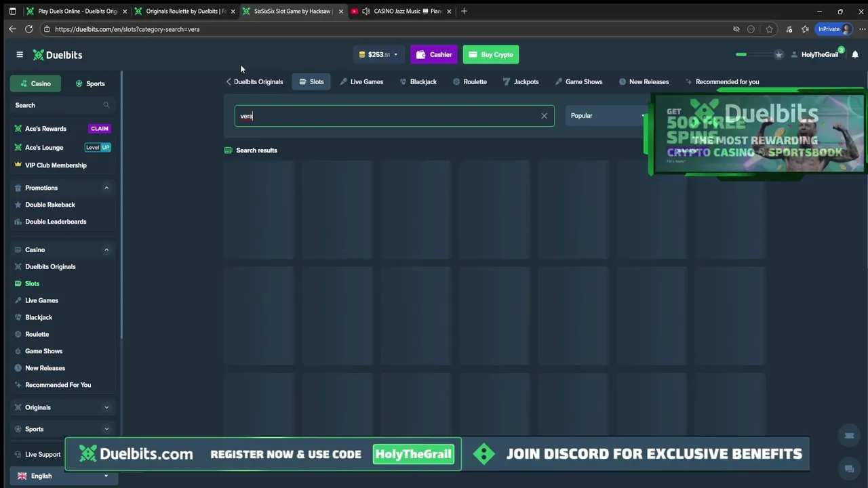Image resolution: width=868 pixels, height=488 pixels.
Task: Open browser settings and more menu
Action: click(862, 29)
